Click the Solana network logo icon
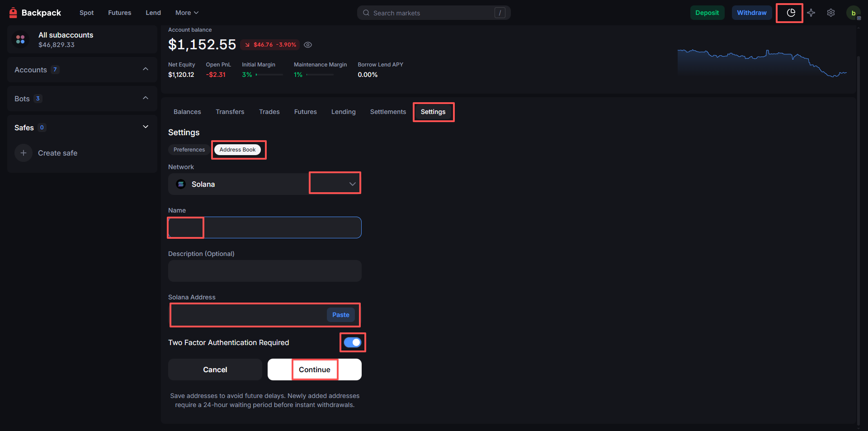Image resolution: width=868 pixels, height=431 pixels. pos(181,184)
